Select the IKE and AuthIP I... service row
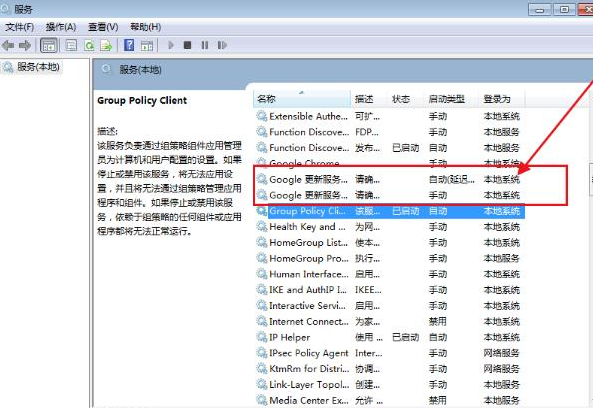Viewport: 593px width, 408px height. [x=389, y=290]
